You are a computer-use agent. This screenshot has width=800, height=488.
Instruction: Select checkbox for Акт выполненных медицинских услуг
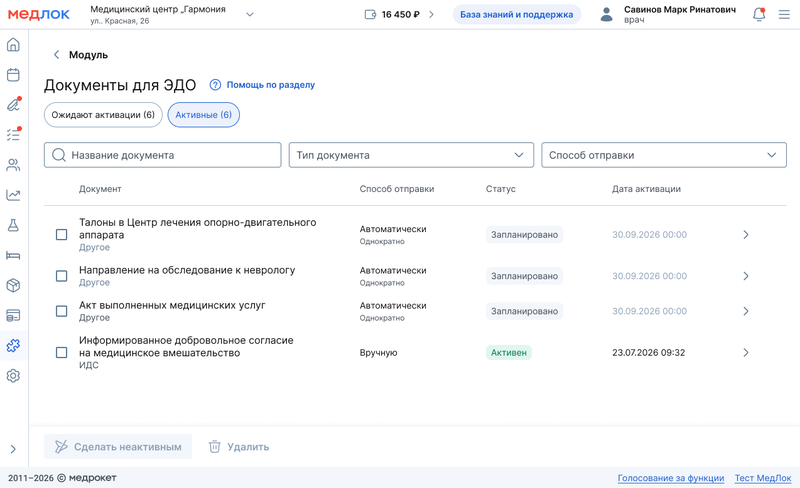[61, 311]
